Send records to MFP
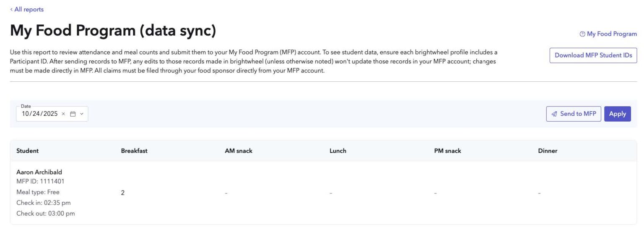This screenshot has height=232, width=644. [x=574, y=114]
